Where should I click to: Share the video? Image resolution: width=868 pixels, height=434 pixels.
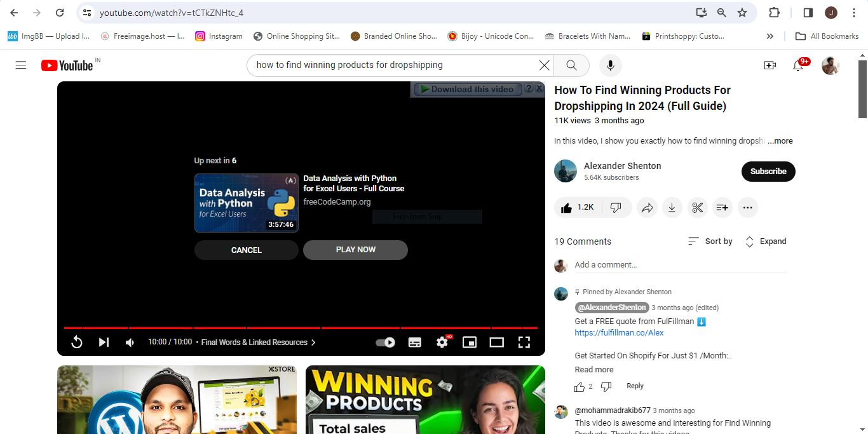[647, 207]
